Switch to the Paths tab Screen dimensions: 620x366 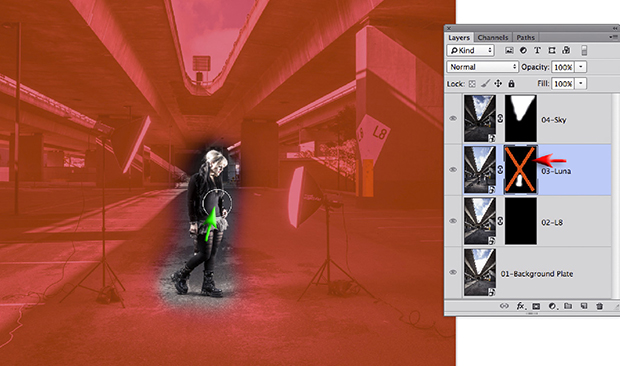(525, 38)
